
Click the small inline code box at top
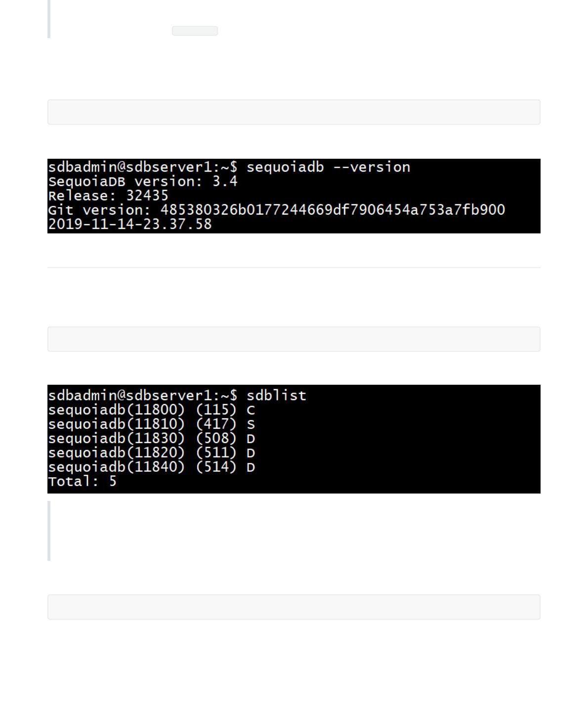[195, 31]
